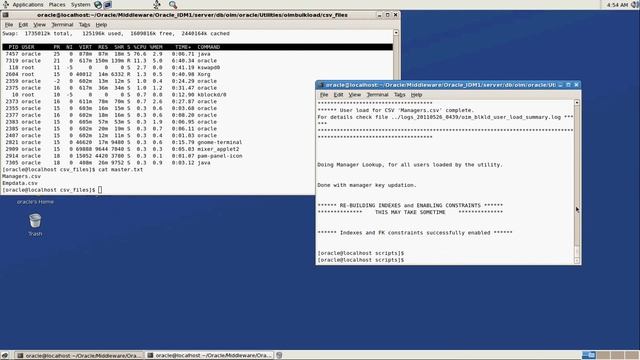Screen dimensions: 640x360
Task: Click 'Indexes and FK constraints successfully enabled' line
Action: tap(415, 233)
